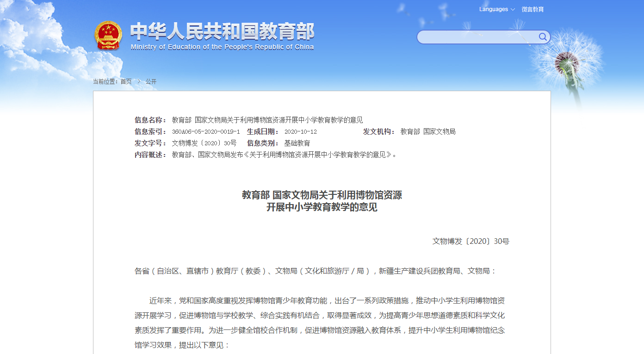The image size is (644, 354).
Task: Click the Ministry of Education English subtitle
Action: coord(222,47)
